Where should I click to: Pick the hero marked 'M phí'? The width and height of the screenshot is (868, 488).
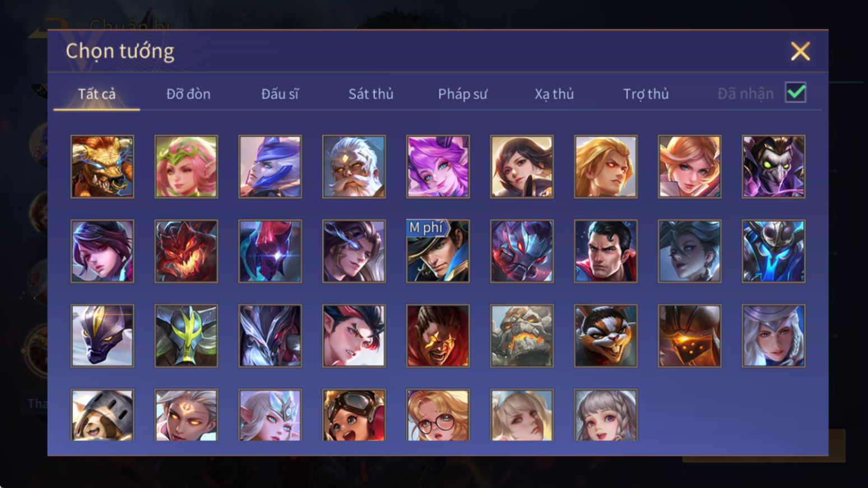pos(438,251)
